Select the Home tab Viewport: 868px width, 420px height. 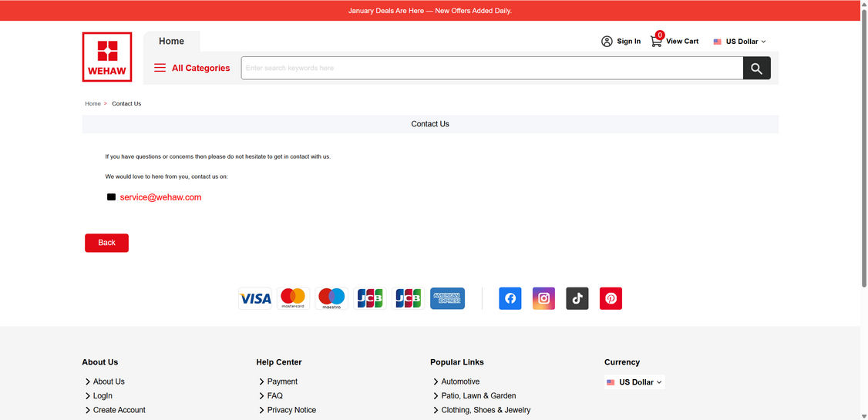point(172,42)
